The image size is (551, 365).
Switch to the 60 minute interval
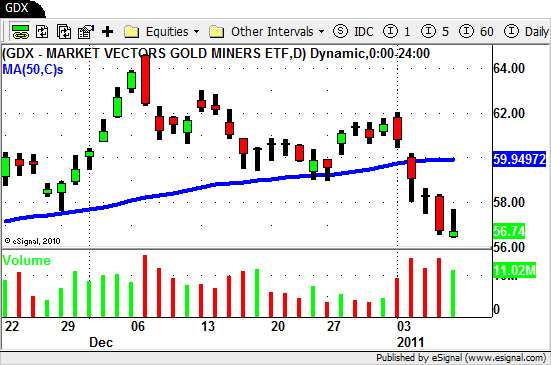(476, 32)
